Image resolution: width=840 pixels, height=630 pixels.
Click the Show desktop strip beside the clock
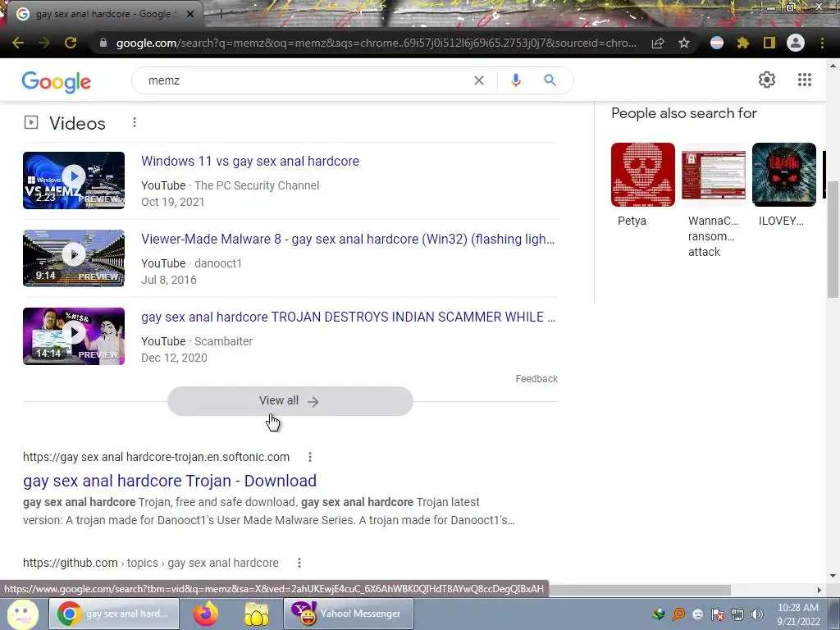click(x=834, y=614)
